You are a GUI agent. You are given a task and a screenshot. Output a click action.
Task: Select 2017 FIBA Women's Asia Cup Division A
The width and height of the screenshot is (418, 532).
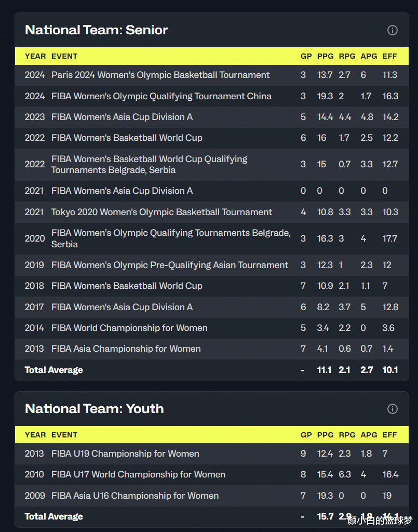pos(122,307)
